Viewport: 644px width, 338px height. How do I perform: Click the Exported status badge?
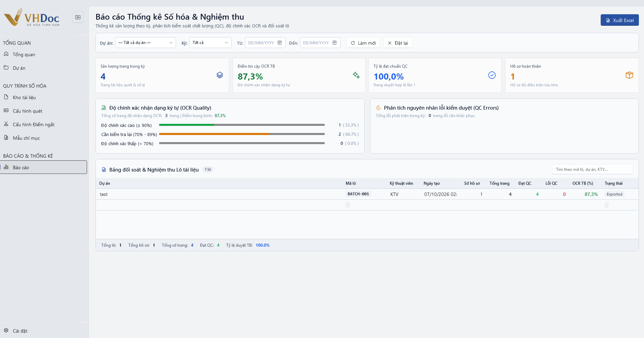click(615, 194)
